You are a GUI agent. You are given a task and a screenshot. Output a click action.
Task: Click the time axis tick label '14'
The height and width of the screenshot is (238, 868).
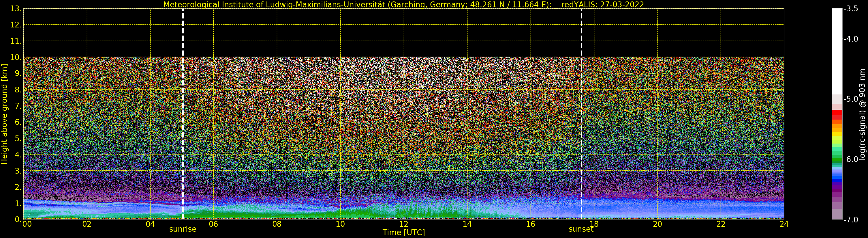pyautogui.click(x=467, y=224)
